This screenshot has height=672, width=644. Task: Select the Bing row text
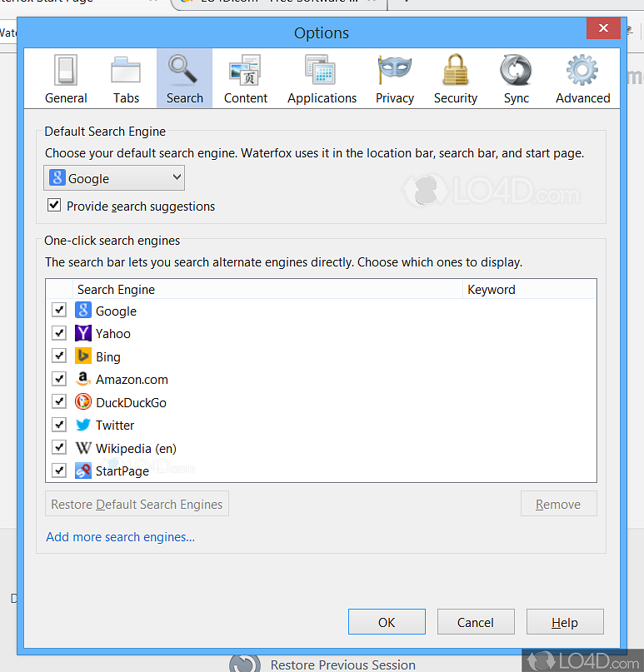coord(108,357)
